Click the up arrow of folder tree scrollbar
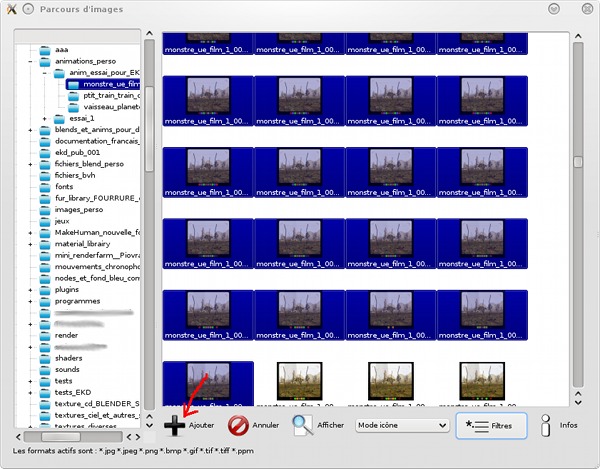Viewport: 600px width, 469px height. point(150,33)
